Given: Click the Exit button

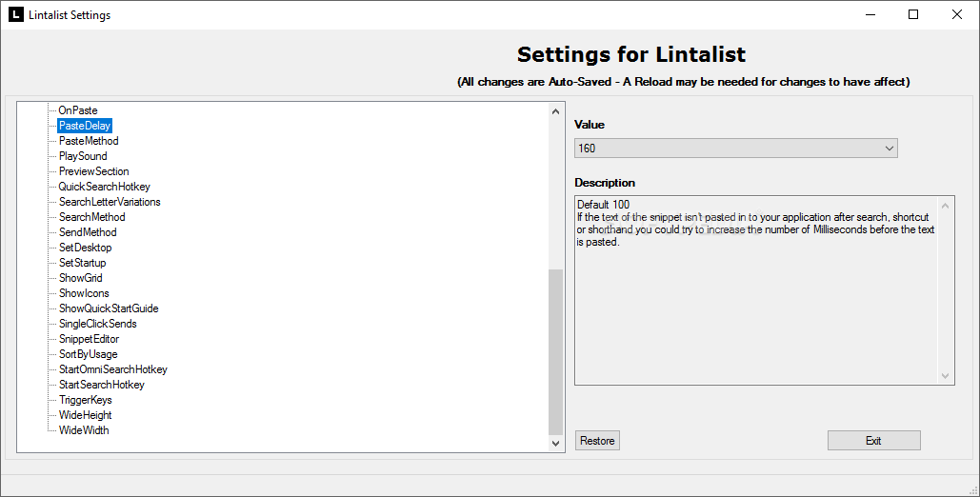Looking at the screenshot, I should [x=873, y=441].
